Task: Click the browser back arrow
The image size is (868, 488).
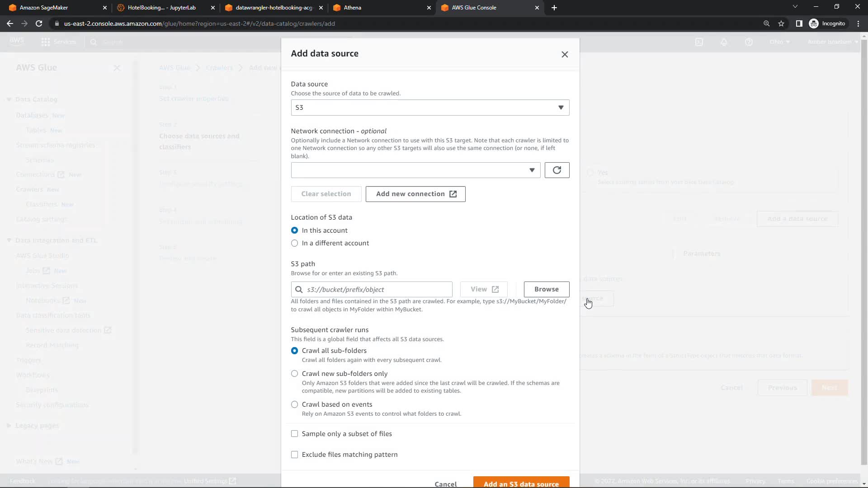Action: click(x=10, y=23)
